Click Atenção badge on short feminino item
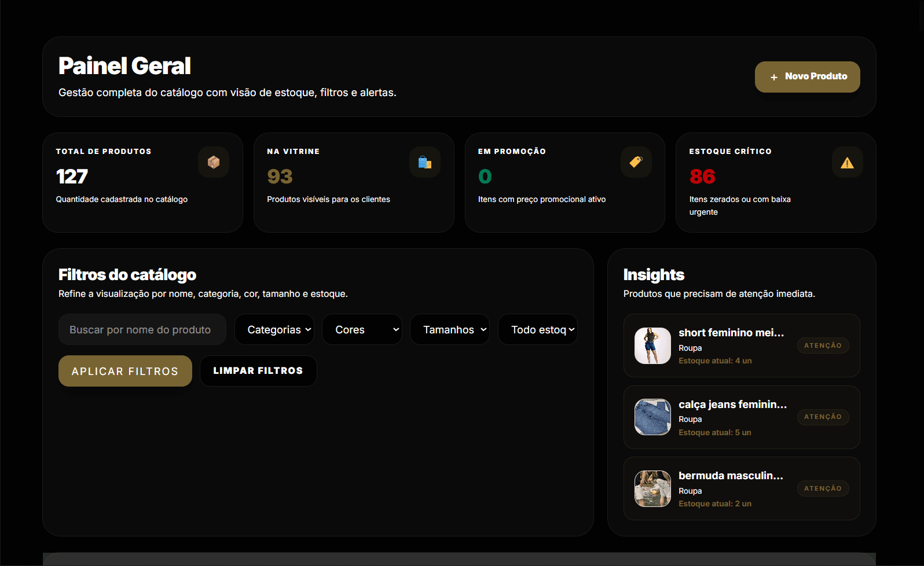 click(823, 346)
